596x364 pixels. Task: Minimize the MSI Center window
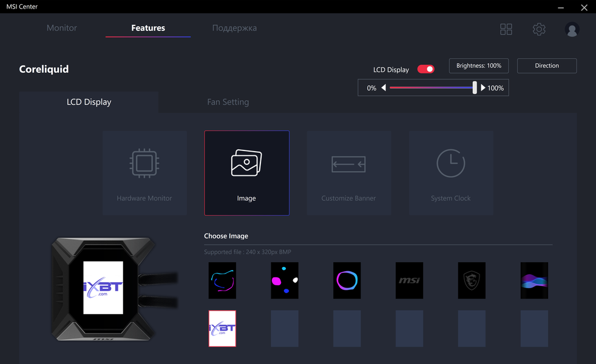click(561, 7)
